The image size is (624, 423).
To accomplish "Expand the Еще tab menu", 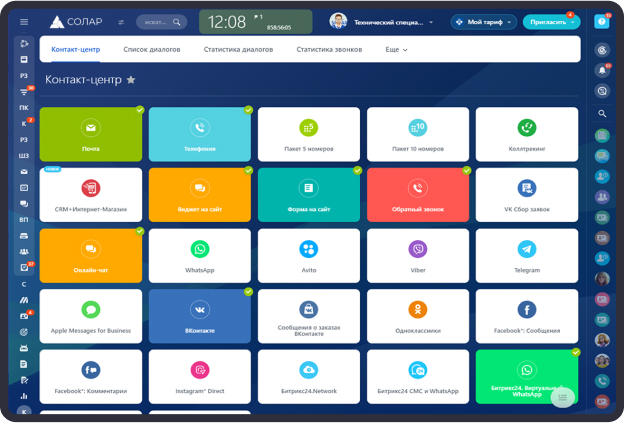I will (396, 50).
